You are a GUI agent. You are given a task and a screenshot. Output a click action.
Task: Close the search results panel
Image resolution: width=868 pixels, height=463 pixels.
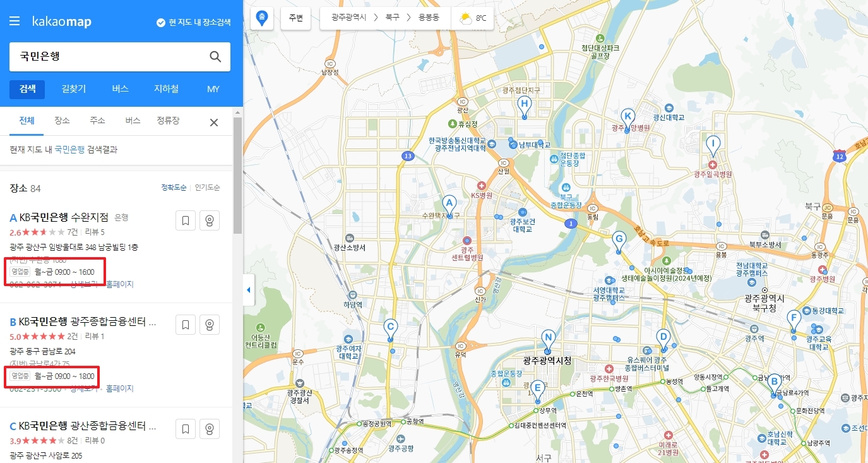pyautogui.click(x=214, y=123)
